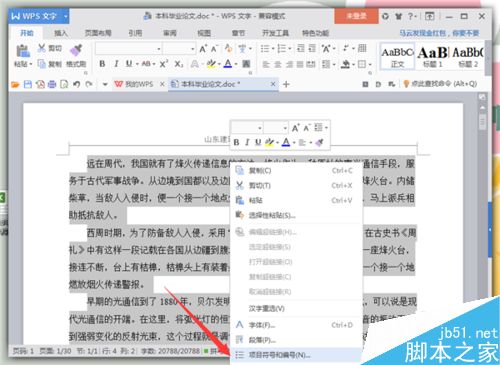Open print preview from the quick access bar

(x=64, y=84)
